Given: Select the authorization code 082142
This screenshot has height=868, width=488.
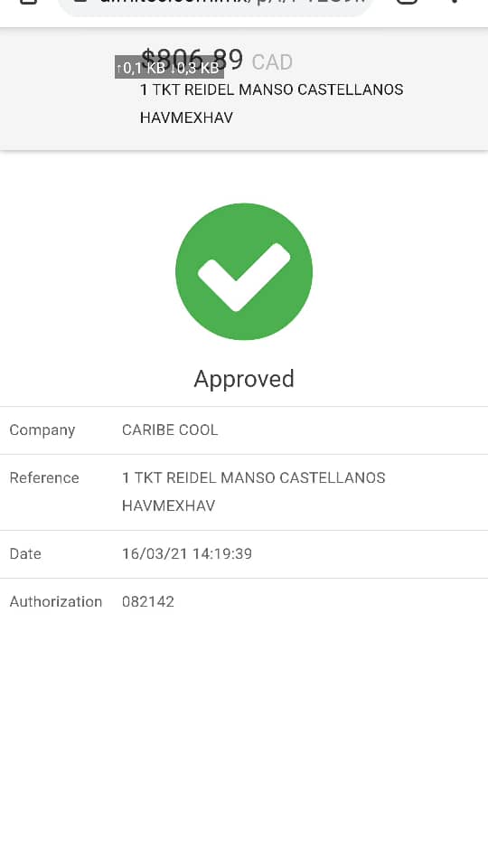Looking at the screenshot, I should (148, 602).
